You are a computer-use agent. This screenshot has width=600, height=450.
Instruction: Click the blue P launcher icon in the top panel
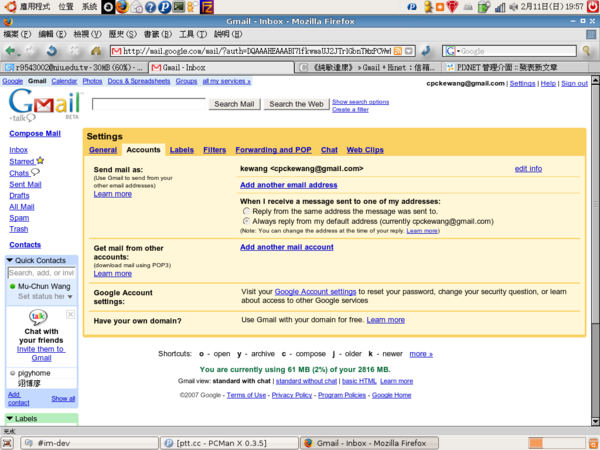(165, 7)
